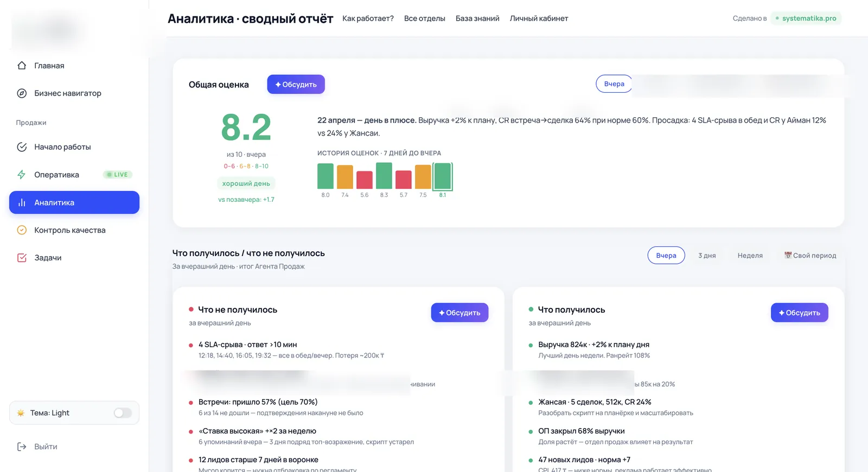868x472 pixels.
Task: Click Жансая · 5 сделок, 512к, CR 24%
Action: pos(595,402)
